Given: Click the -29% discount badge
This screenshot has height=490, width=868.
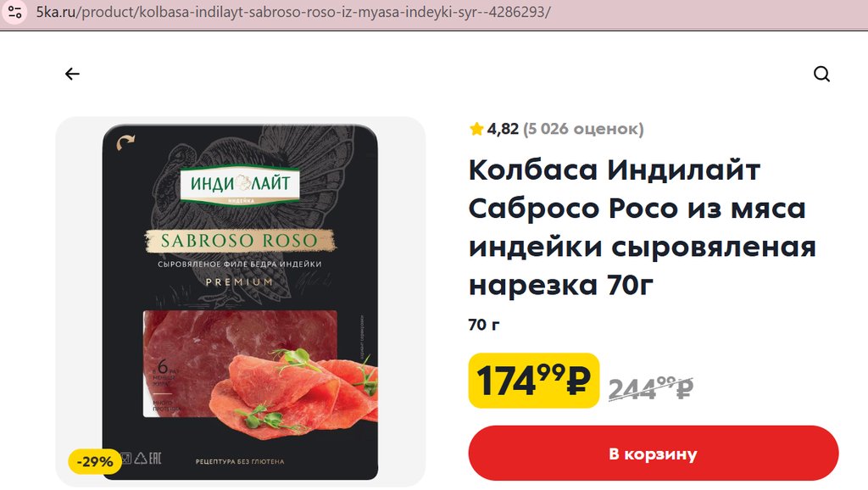Looking at the screenshot, I should click(x=95, y=461).
